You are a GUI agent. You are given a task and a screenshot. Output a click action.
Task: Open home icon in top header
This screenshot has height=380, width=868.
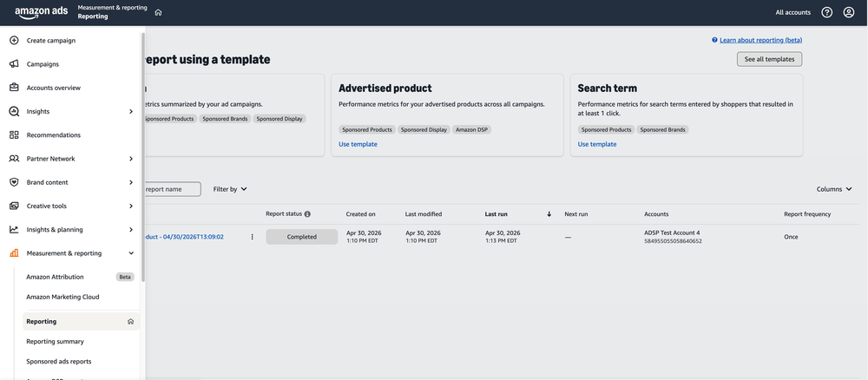[158, 13]
